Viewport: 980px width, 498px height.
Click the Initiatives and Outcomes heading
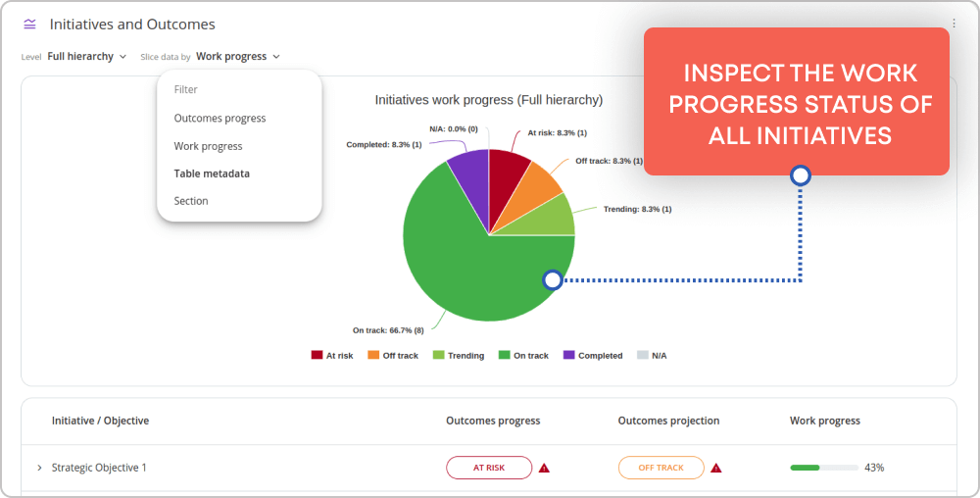click(x=132, y=25)
